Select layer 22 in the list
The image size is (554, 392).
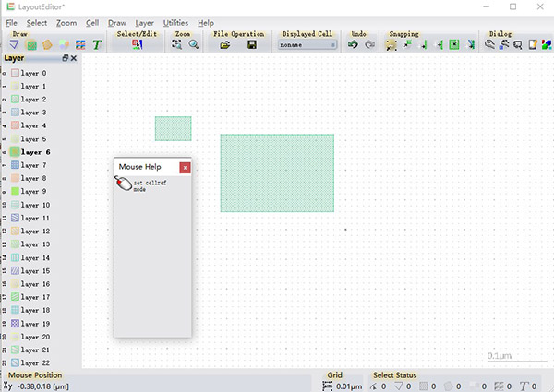pos(35,362)
